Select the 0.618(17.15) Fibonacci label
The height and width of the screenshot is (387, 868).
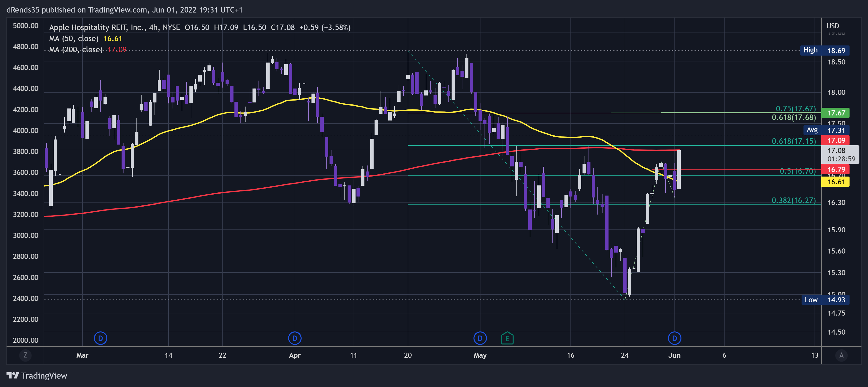[x=794, y=141]
